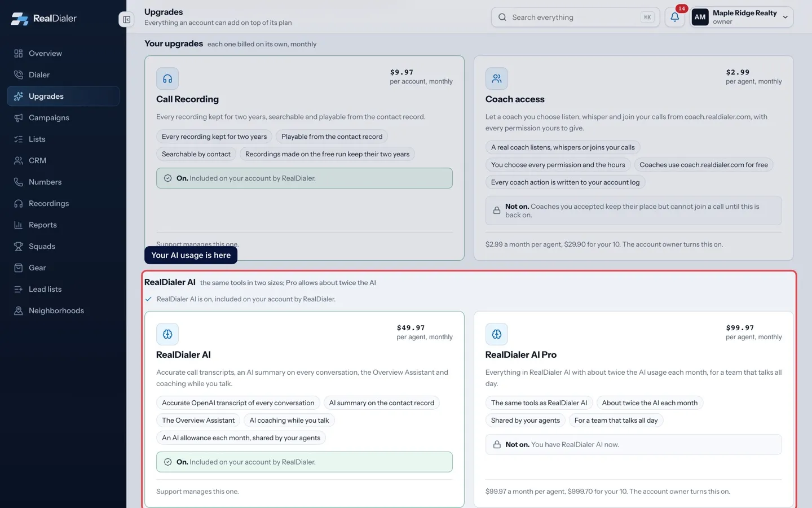This screenshot has width=812, height=508.
Task: Open the Upgrades page in sidebar
Action: [x=63, y=97]
